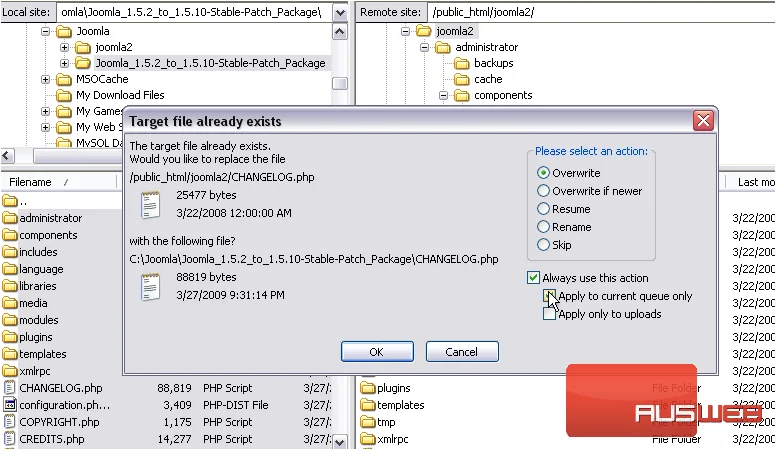Click the Remote site path field

(x=601, y=12)
